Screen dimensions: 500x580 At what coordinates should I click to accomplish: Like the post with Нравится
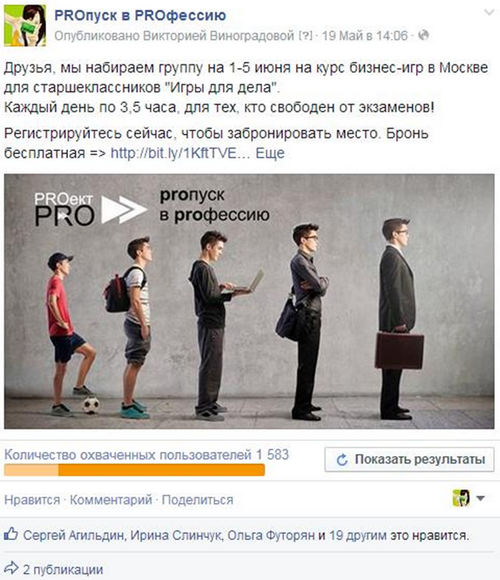(x=32, y=500)
